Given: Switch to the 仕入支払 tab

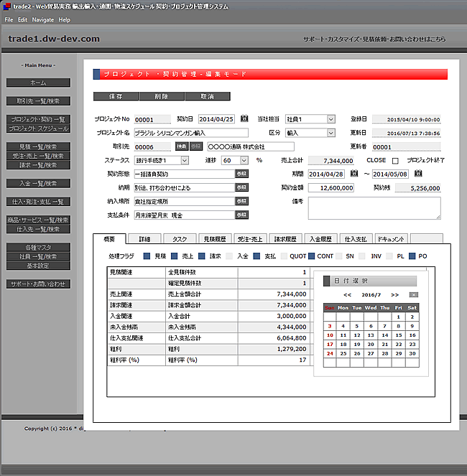Looking at the screenshot, I should pos(356,239).
